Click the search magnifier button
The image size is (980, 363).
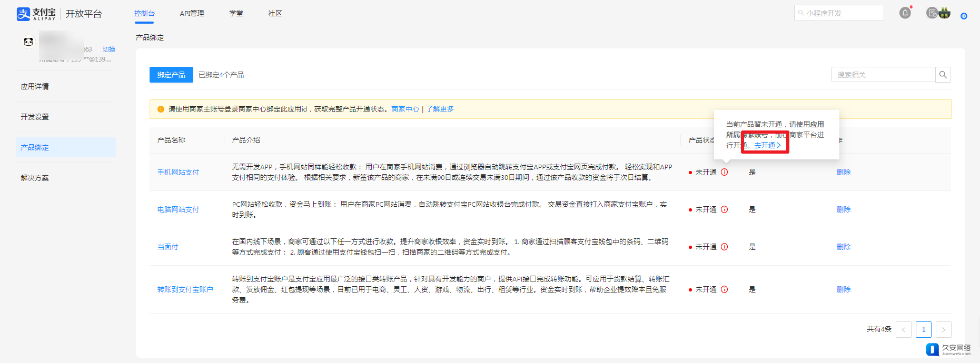pos(943,75)
